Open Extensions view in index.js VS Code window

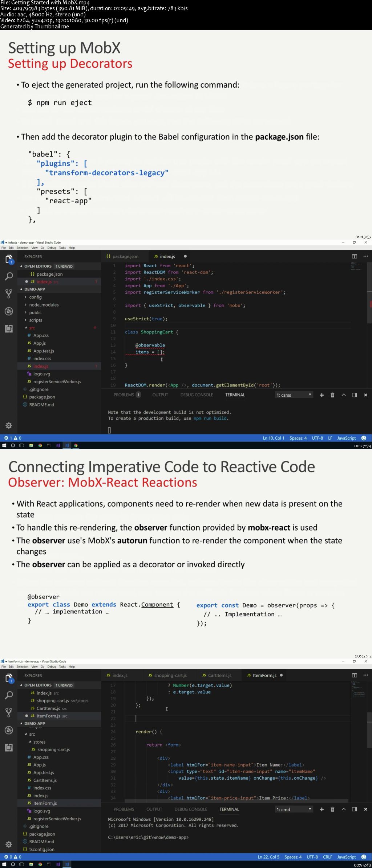click(x=9, y=329)
